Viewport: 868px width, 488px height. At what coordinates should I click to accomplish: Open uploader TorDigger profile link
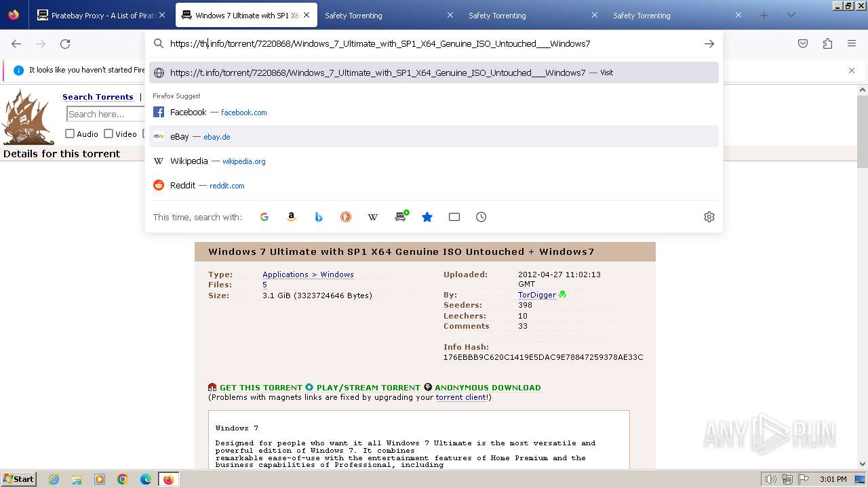(536, 295)
